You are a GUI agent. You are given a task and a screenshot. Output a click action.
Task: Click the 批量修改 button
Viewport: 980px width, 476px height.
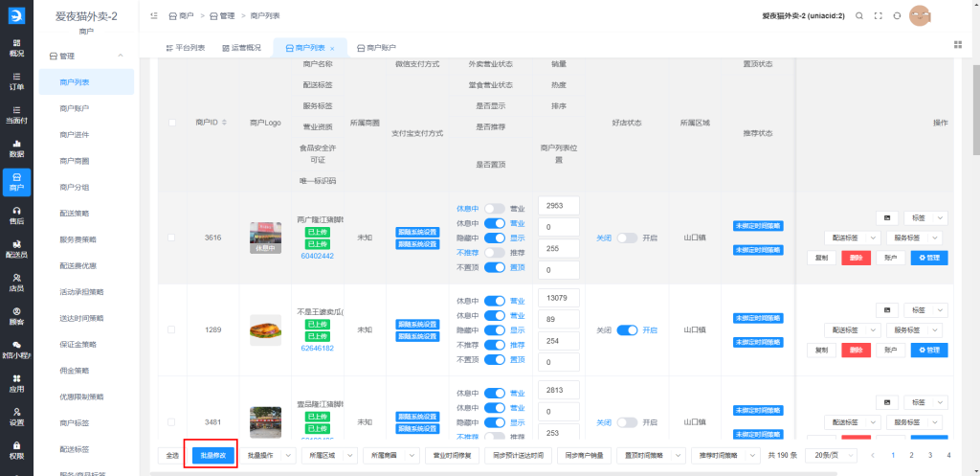[x=212, y=455]
